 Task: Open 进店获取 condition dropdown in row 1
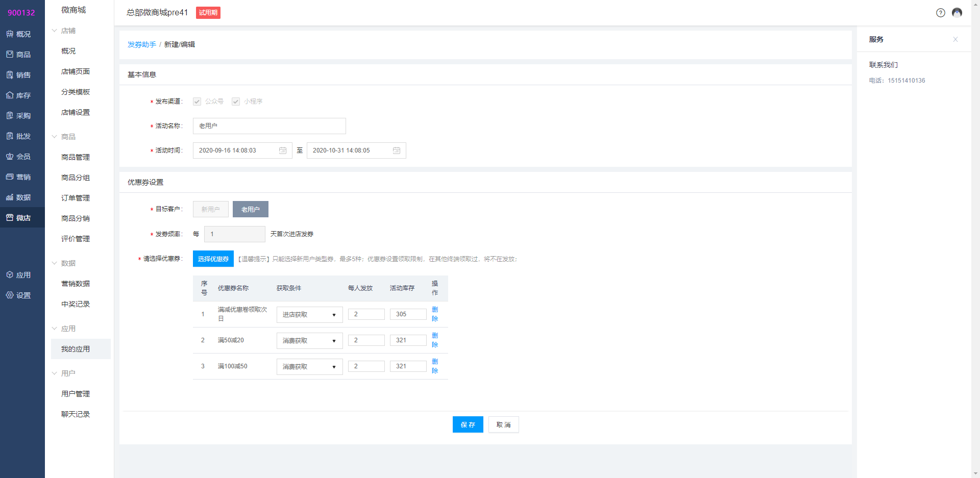coord(309,315)
